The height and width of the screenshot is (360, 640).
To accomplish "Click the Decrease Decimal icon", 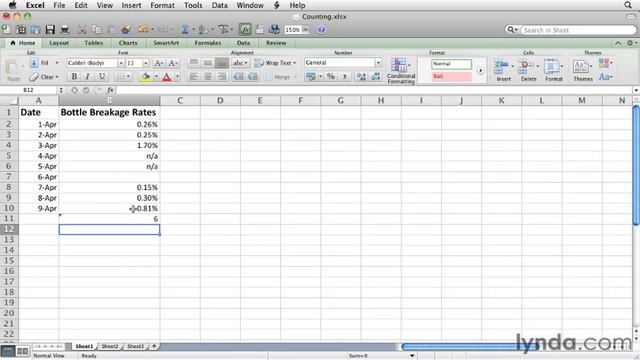I will coord(376,76).
